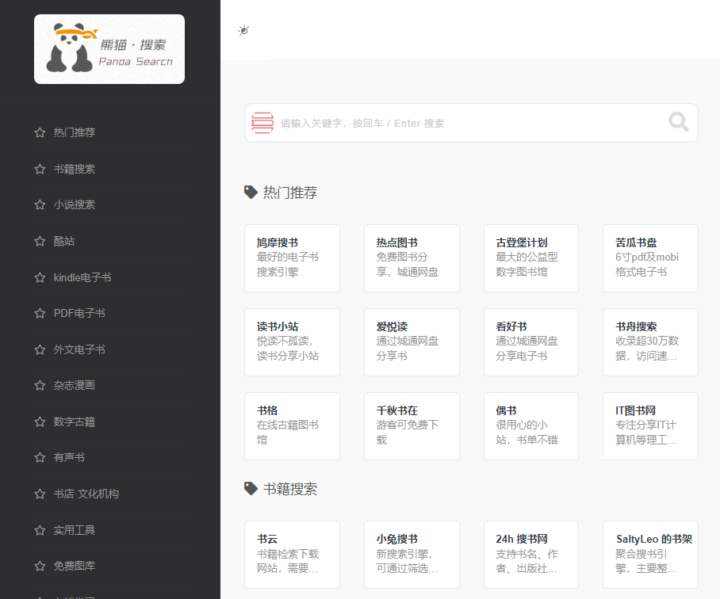The width and height of the screenshot is (720, 599).
Task: Open the 书舟搜索 card
Action: click(651, 342)
